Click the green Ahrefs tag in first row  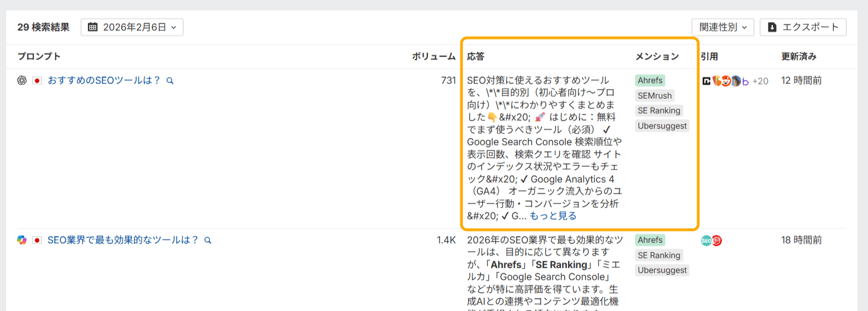[650, 81]
